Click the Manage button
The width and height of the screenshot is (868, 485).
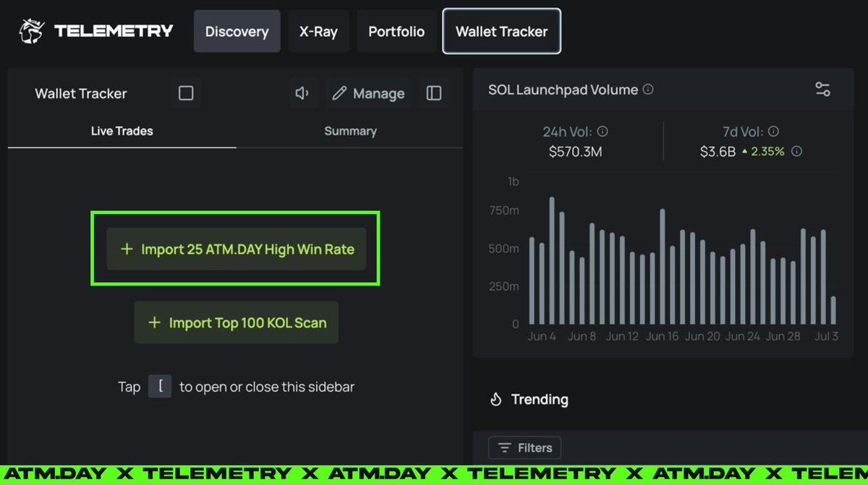point(368,93)
